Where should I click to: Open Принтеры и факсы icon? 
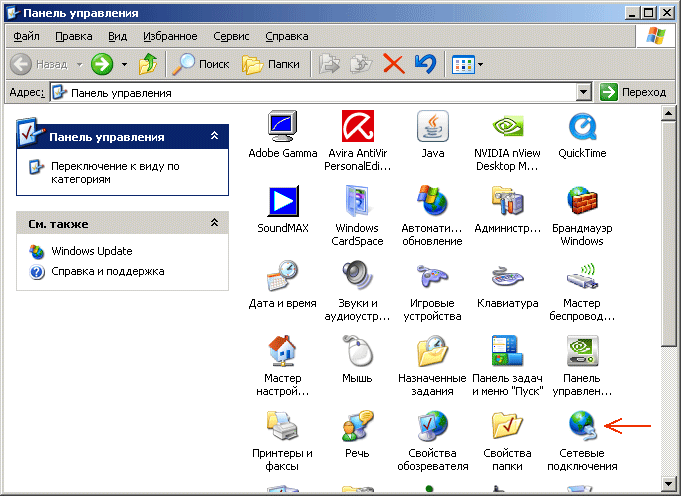tap(283, 426)
